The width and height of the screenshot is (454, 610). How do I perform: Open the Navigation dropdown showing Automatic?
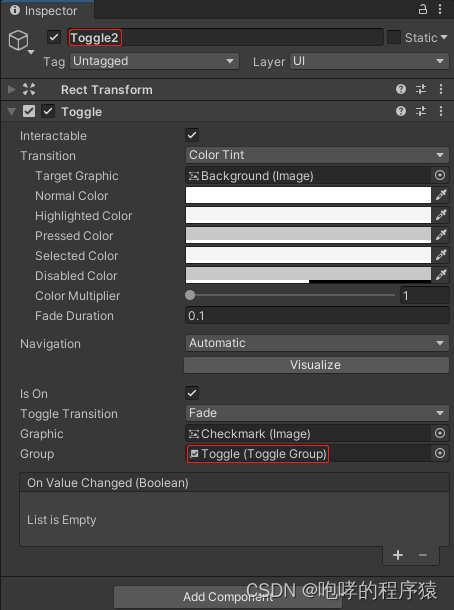pyautogui.click(x=317, y=343)
